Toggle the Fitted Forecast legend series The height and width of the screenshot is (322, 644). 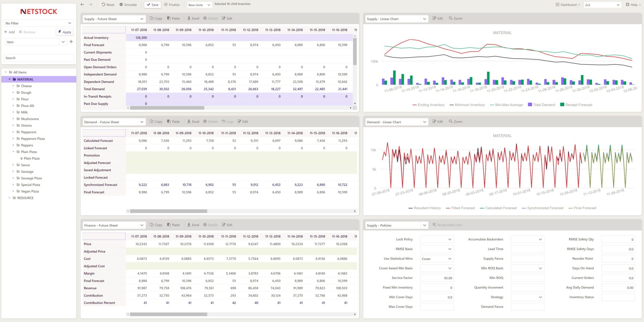[461, 208]
